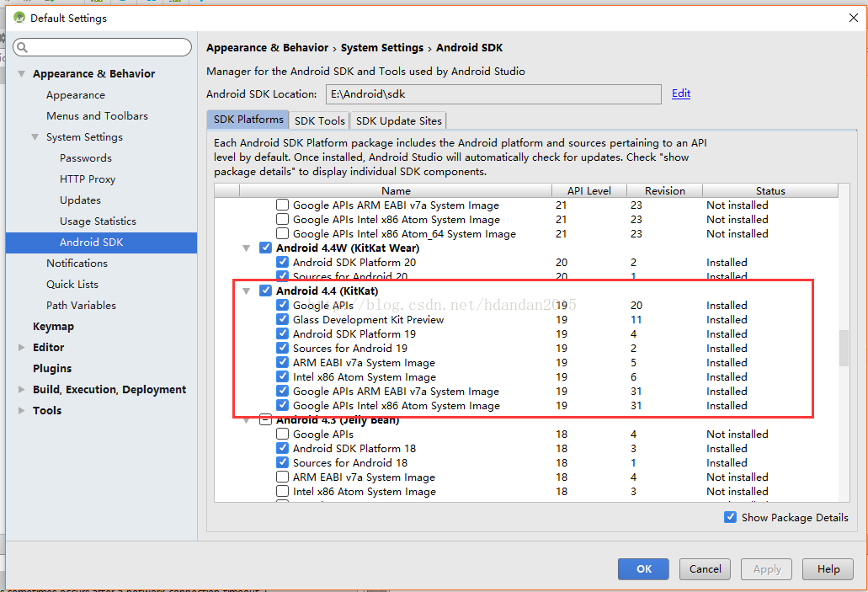
Task: Switch to SDK Platforms tab
Action: coord(248,120)
